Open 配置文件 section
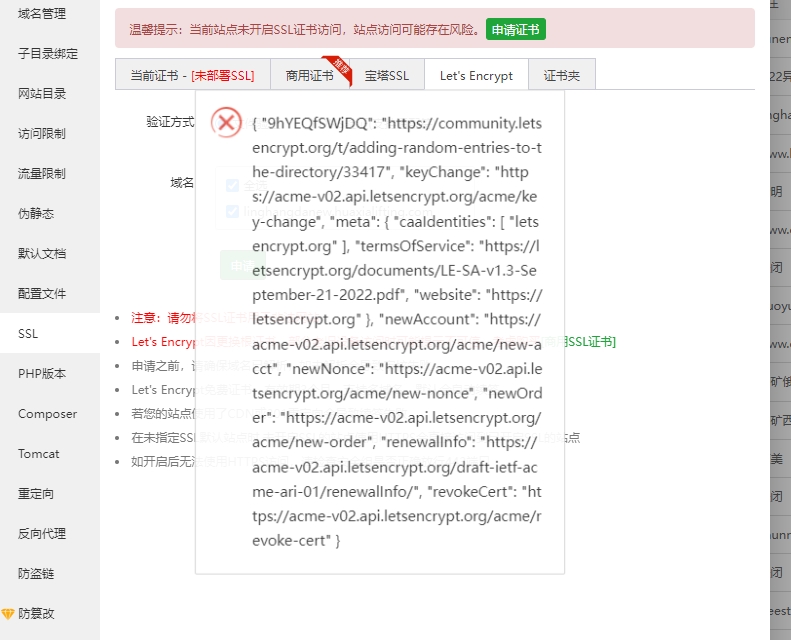The image size is (791, 640). 42,294
